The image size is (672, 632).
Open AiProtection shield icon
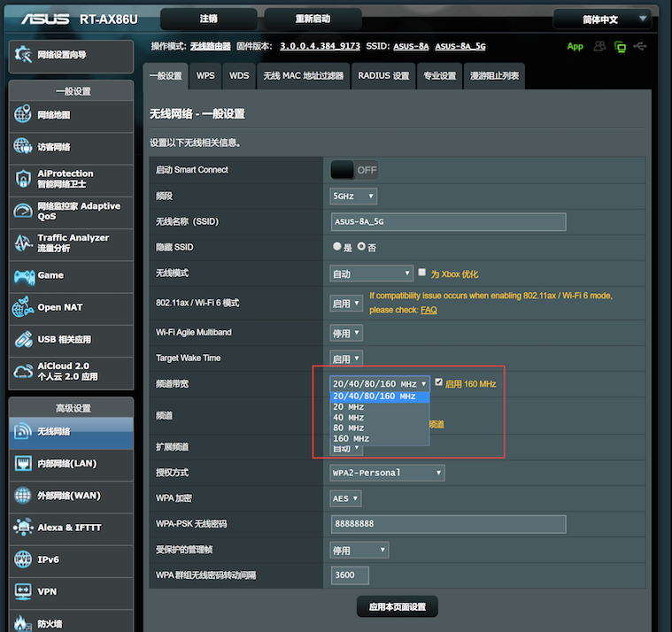(23, 179)
